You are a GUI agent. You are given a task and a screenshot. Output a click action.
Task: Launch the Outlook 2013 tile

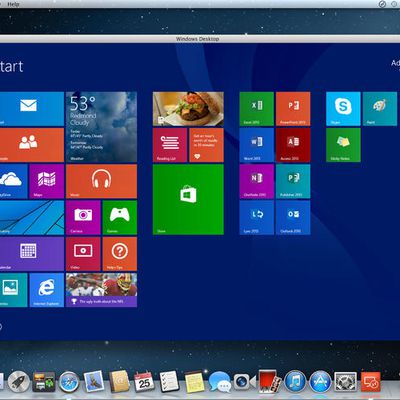click(293, 218)
